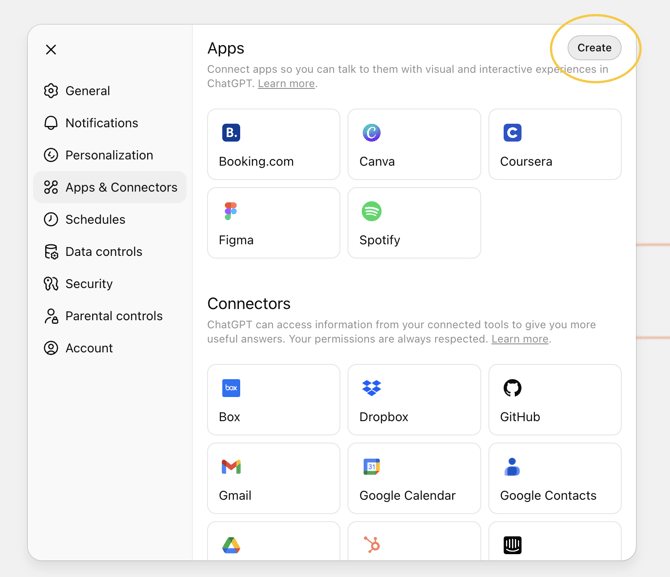This screenshot has height=577, width=670.
Task: Follow the Learn more link under Apps
Action: click(286, 84)
